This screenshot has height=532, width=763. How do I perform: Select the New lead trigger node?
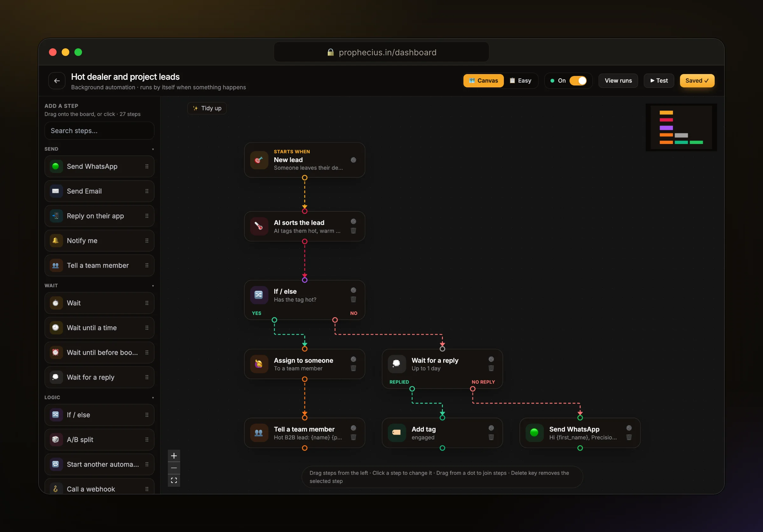click(304, 160)
